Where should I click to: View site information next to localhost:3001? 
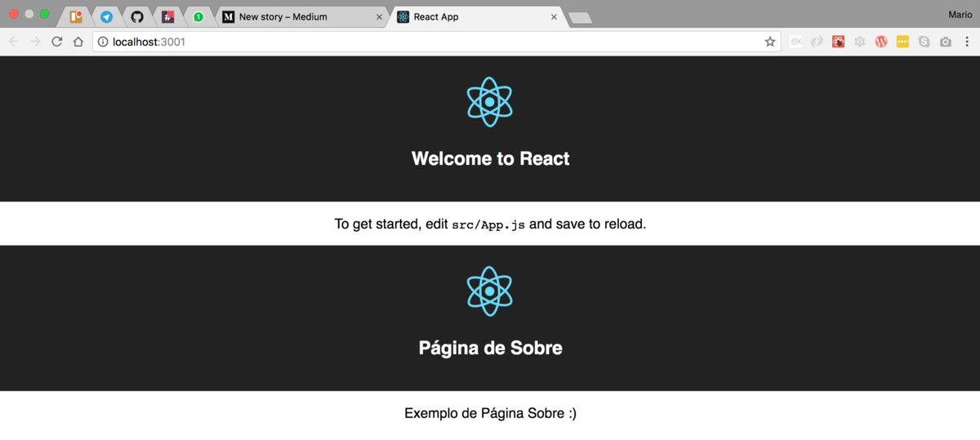(x=103, y=42)
